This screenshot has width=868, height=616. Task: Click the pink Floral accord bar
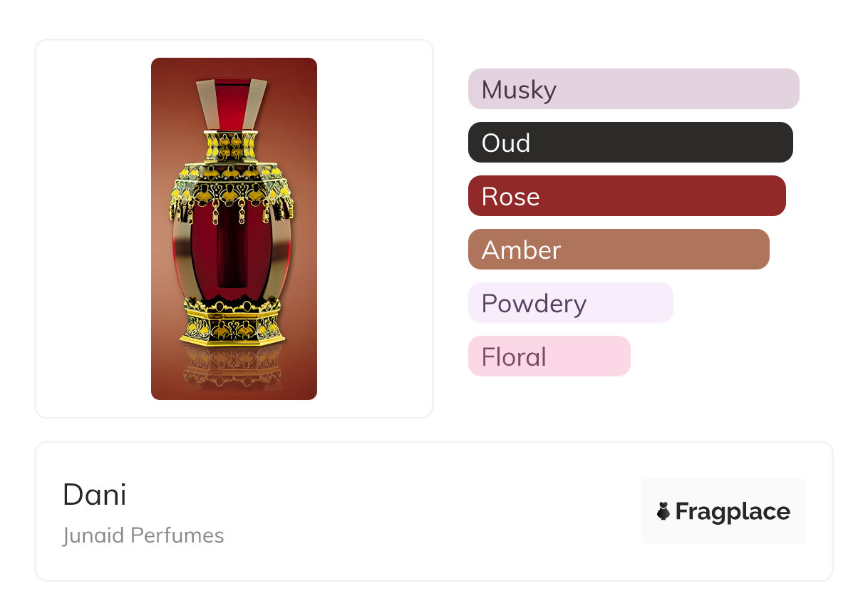click(x=549, y=356)
